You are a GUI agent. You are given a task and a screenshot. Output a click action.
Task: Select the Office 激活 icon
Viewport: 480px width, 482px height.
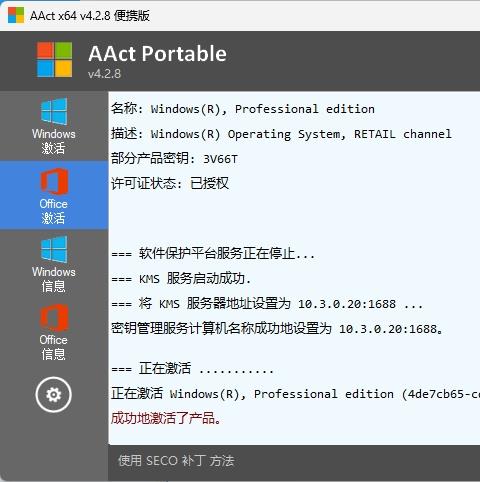(54, 196)
